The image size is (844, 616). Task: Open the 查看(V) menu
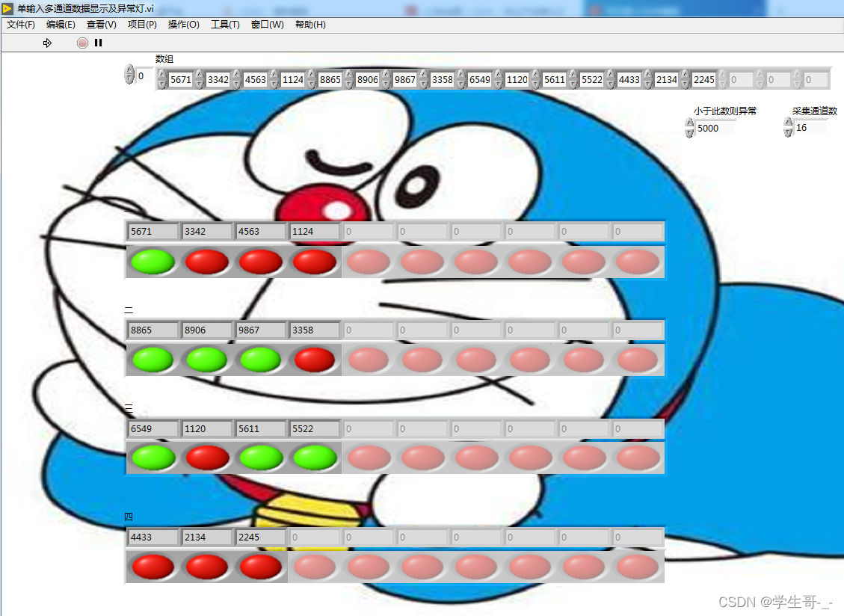[x=101, y=24]
